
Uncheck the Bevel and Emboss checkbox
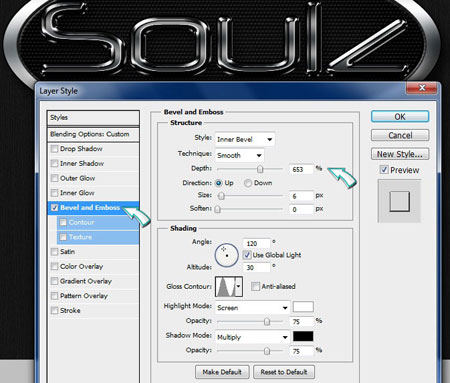[54, 208]
